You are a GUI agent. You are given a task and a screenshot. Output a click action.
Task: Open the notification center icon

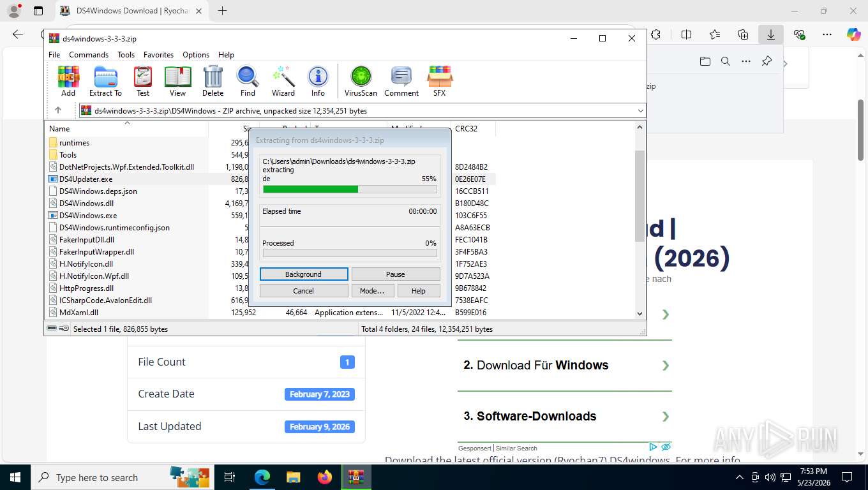[847, 477]
